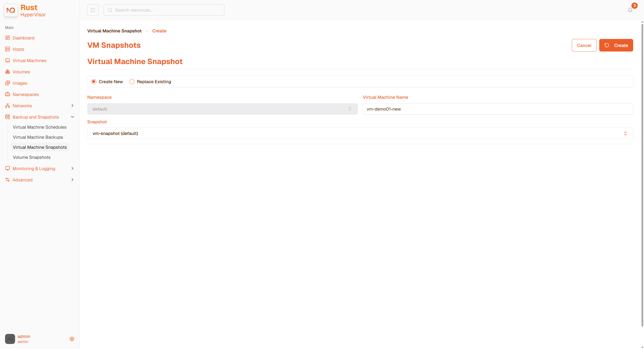644x349 pixels.
Task: Open Virtual Machine Schedules
Action: tap(40, 127)
